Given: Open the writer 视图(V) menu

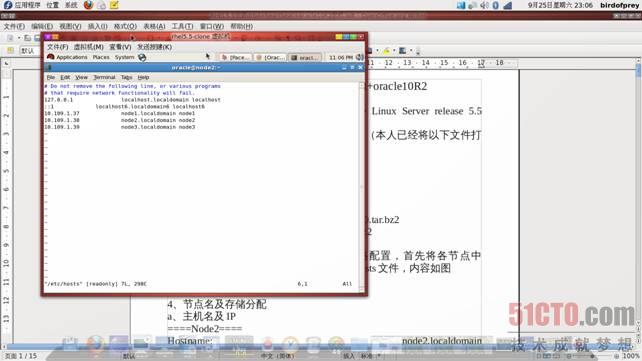Looking at the screenshot, I should click(x=70, y=26).
